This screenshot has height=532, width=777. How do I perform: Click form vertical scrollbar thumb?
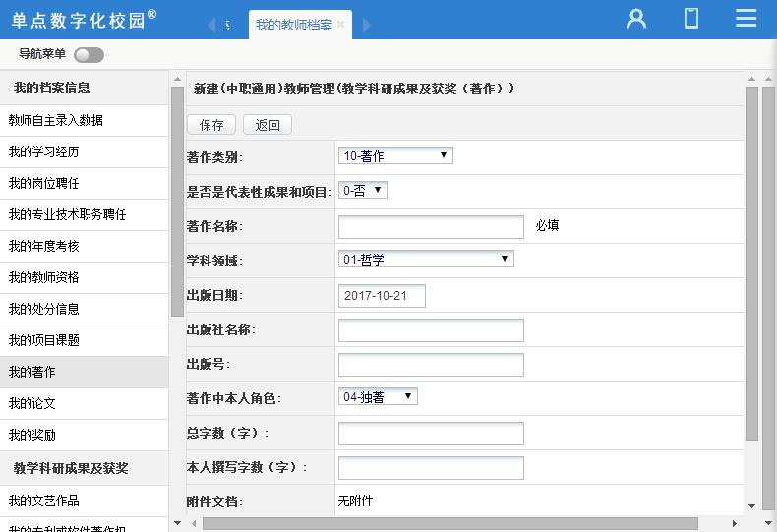pyautogui.click(x=751, y=264)
